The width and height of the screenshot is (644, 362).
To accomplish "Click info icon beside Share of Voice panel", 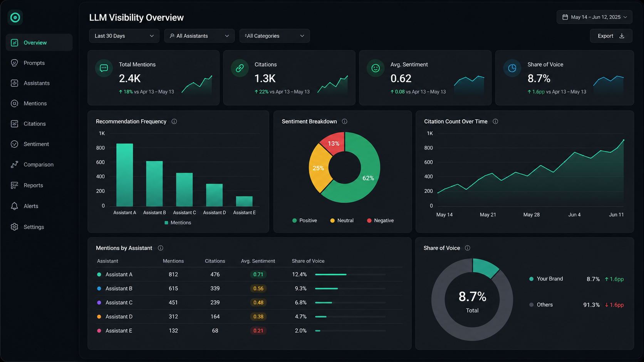I will click(x=468, y=248).
